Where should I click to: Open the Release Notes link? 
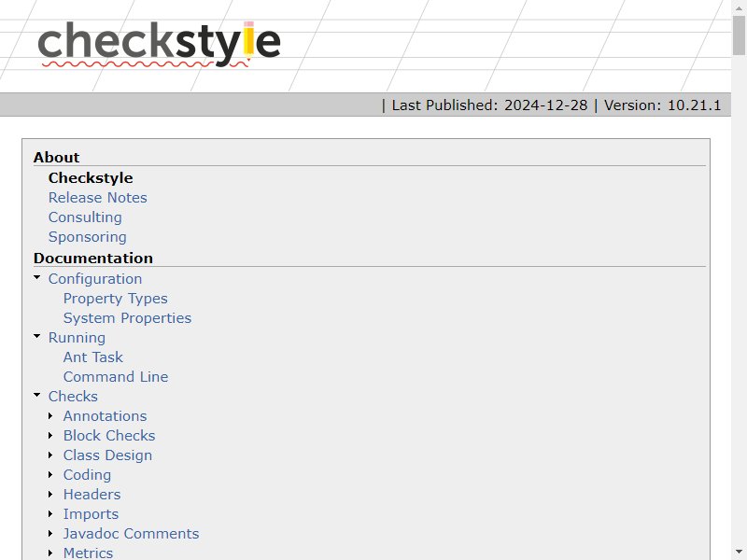(98, 198)
